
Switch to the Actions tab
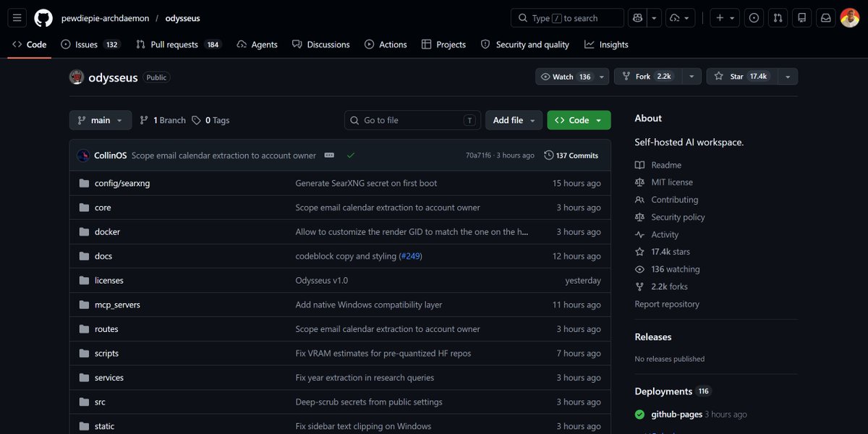pos(386,45)
